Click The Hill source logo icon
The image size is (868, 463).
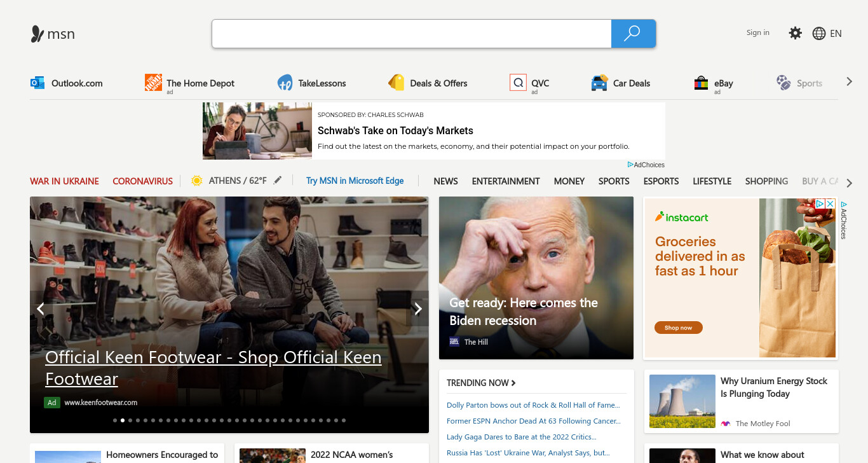454,342
